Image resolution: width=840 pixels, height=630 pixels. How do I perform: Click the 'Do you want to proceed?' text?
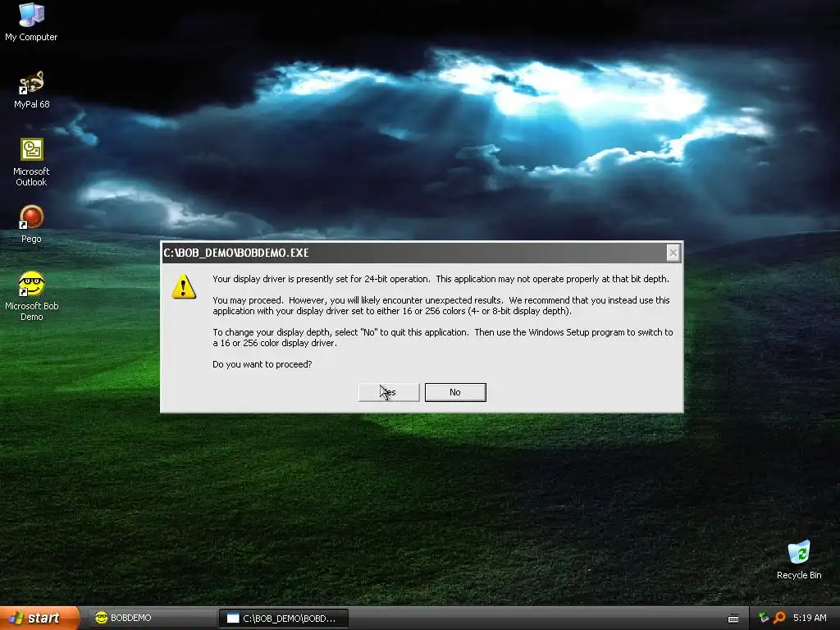click(x=262, y=364)
